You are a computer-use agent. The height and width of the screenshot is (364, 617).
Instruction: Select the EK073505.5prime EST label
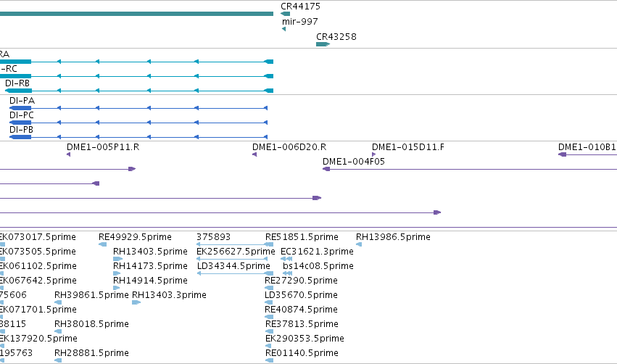click(38, 252)
